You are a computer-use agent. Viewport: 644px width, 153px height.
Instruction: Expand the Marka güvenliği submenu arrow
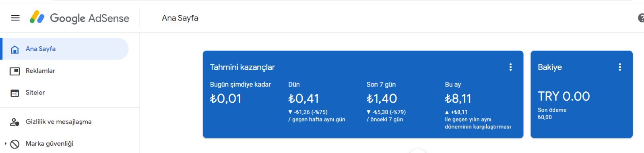point(6,143)
